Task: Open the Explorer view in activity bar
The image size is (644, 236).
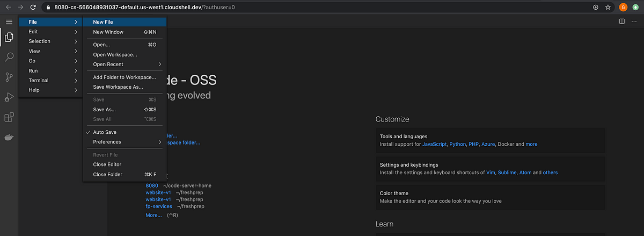Action: point(9,38)
